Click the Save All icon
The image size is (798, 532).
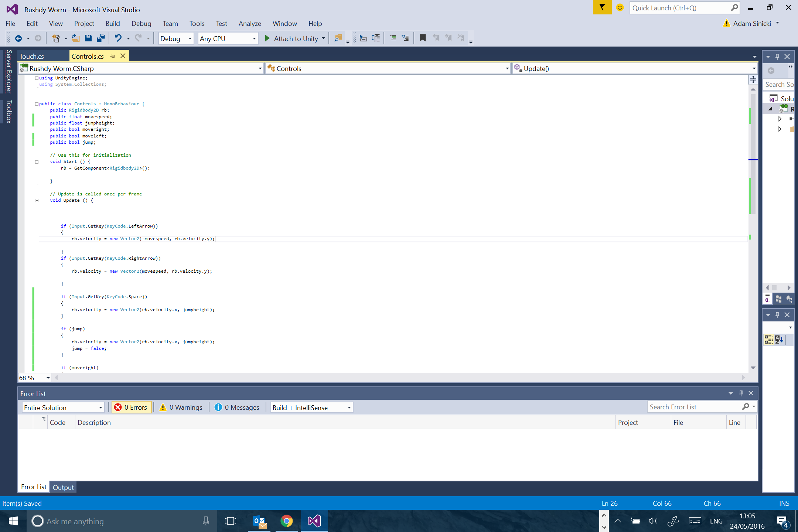pyautogui.click(x=100, y=38)
